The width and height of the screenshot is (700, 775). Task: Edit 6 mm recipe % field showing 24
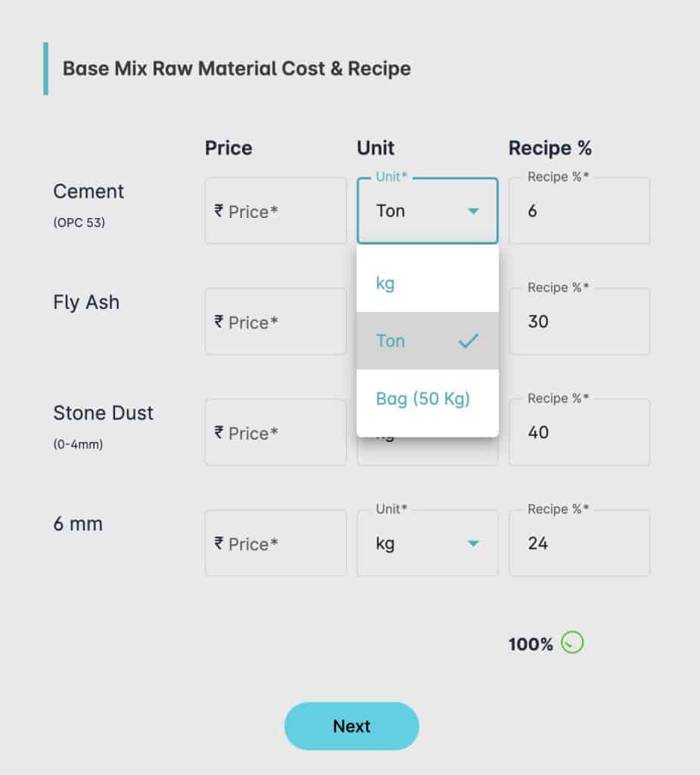(x=580, y=543)
